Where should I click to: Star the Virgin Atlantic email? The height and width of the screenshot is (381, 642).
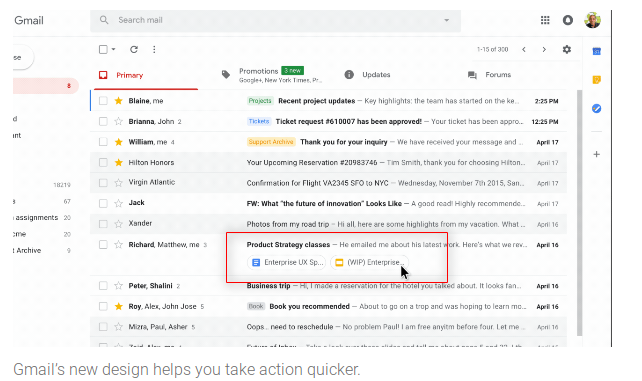coord(118,183)
